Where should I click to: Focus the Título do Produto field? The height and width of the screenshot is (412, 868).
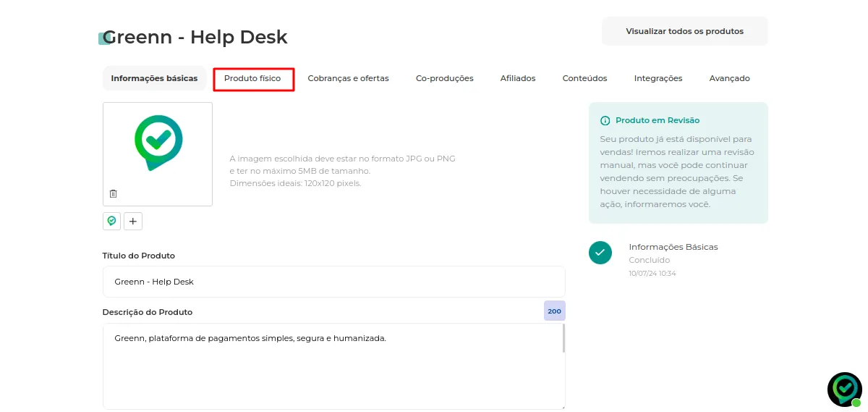[x=334, y=282]
